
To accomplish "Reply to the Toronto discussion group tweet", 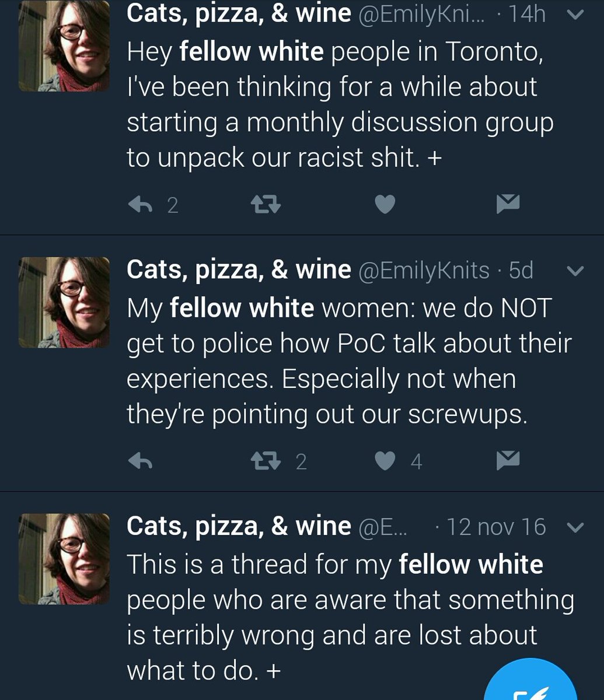I will click(x=140, y=204).
